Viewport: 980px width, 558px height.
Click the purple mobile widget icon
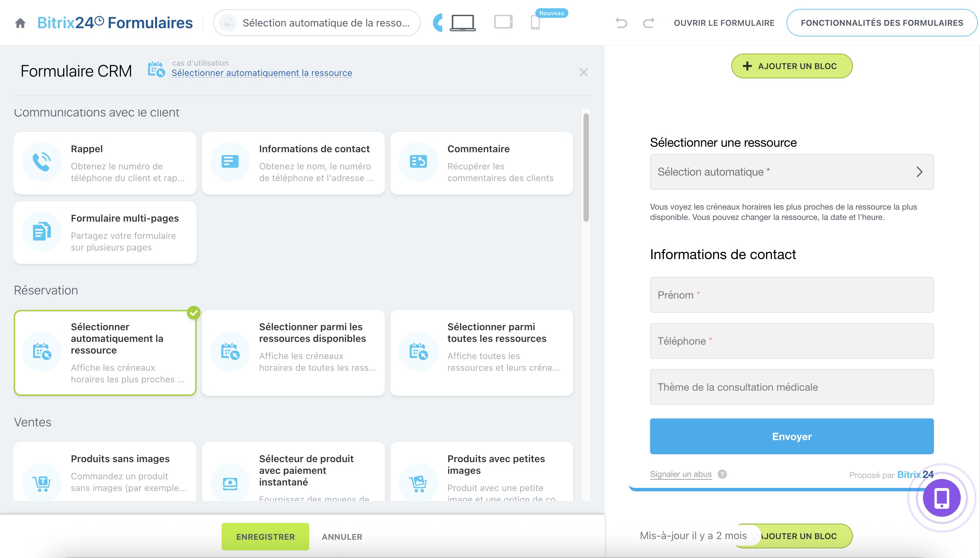tap(942, 498)
